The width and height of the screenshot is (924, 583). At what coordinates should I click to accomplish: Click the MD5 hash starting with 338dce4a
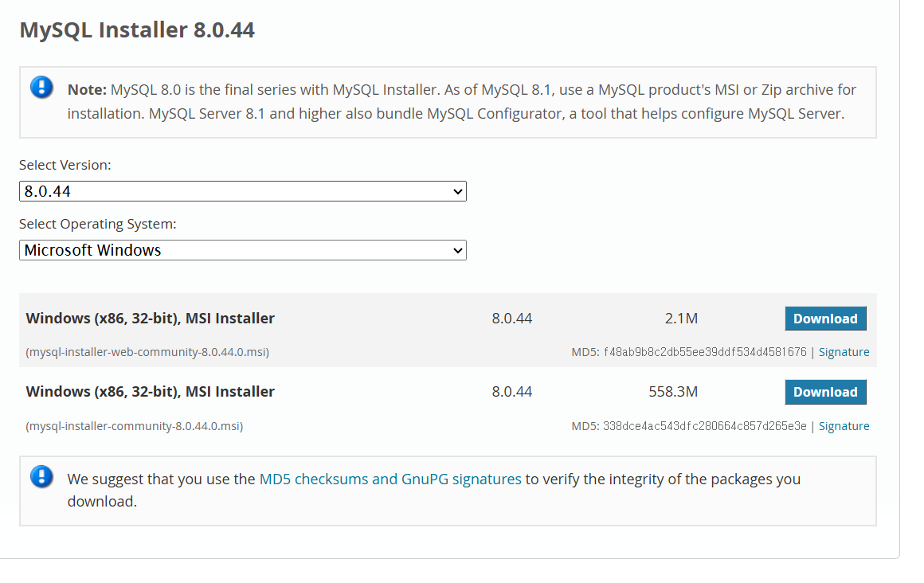705,425
